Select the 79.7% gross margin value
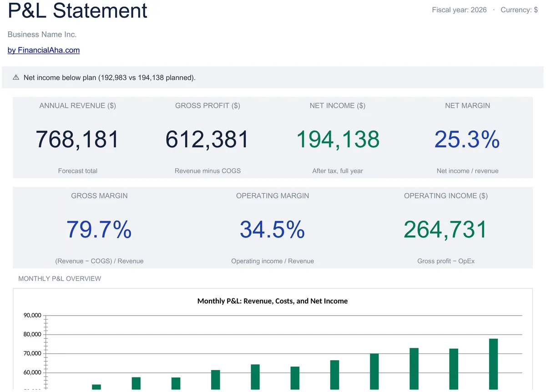Screen dimensions: 546x392 tap(99, 230)
